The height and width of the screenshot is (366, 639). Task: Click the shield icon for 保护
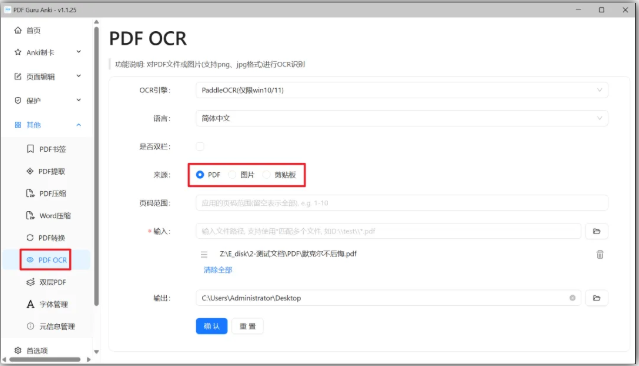tap(18, 100)
